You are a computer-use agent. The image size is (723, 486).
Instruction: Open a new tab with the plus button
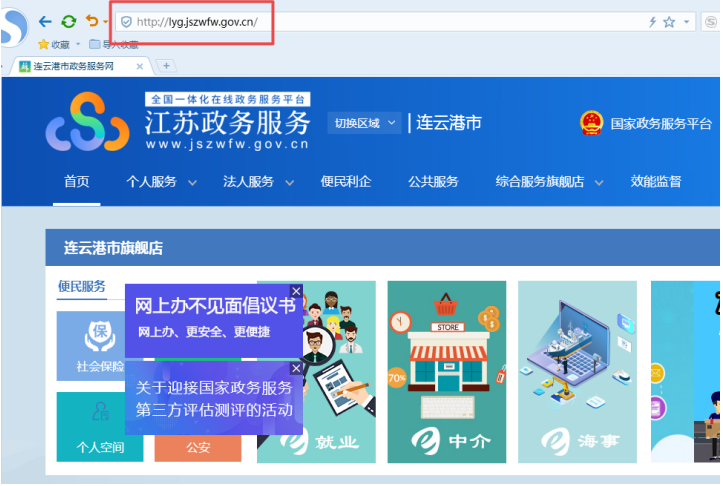(166, 66)
